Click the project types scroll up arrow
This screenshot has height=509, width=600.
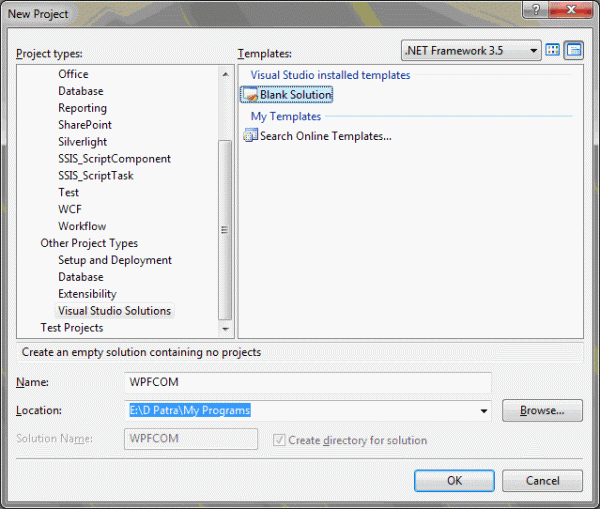click(225, 74)
